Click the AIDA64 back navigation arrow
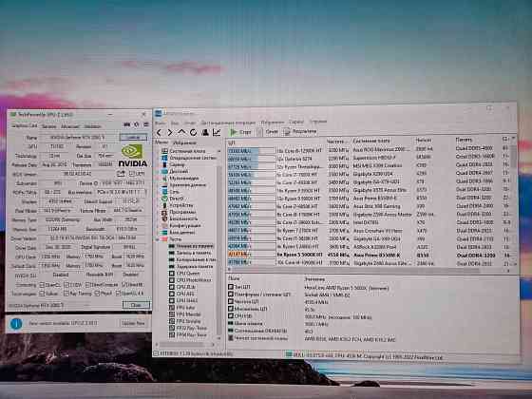This screenshot has width=532, height=399. coord(160,132)
